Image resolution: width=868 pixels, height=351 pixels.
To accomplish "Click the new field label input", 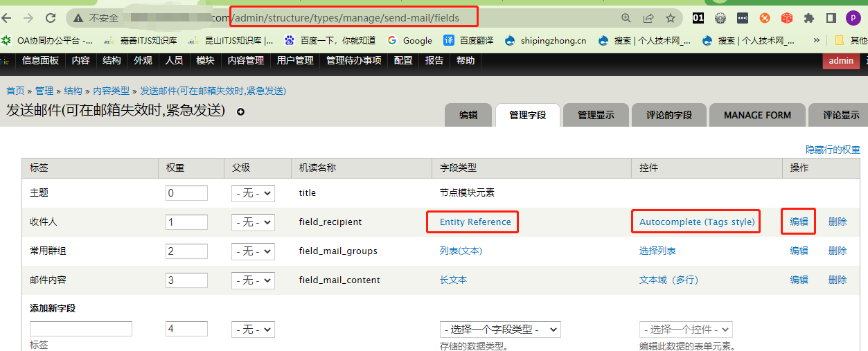I will 81,329.
